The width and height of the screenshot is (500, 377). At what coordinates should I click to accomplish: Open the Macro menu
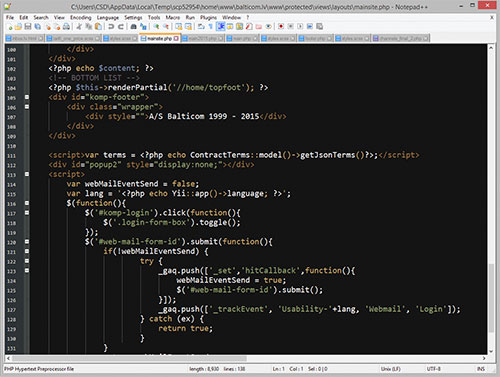click(x=173, y=17)
